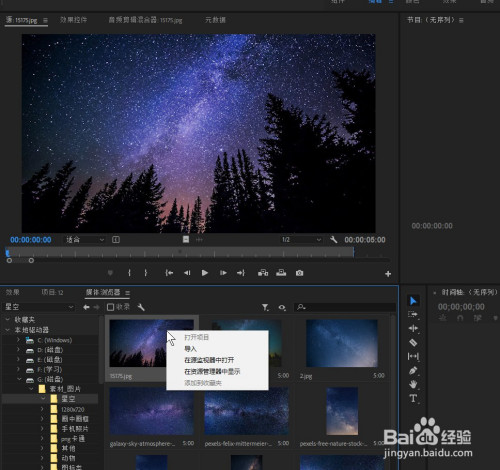Select the Ripple Edit tool
This screenshot has width=500, height=470.
point(413,328)
